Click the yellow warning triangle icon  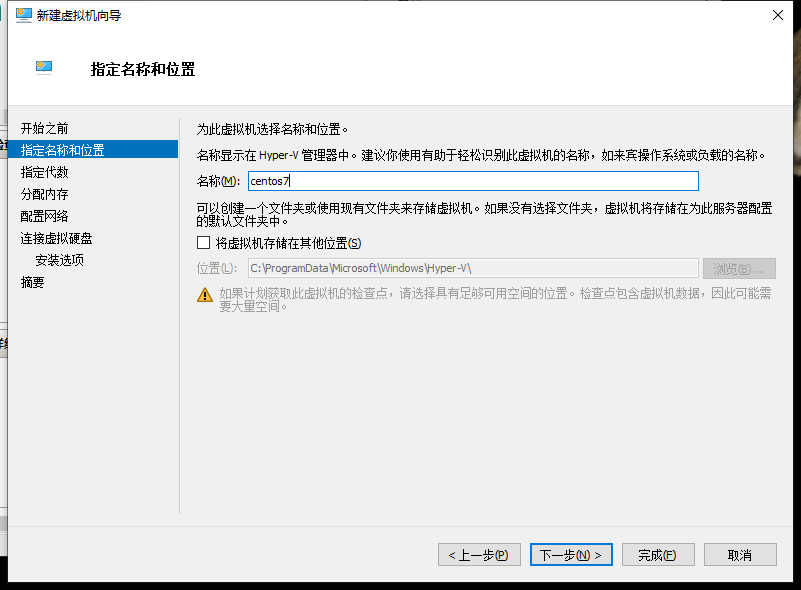(205, 295)
